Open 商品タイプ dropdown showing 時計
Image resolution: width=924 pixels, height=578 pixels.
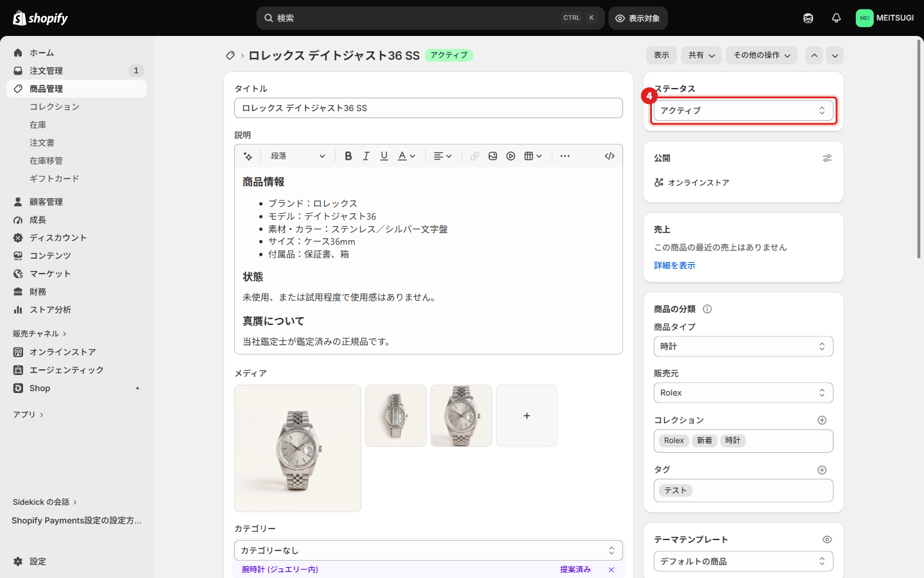click(744, 347)
